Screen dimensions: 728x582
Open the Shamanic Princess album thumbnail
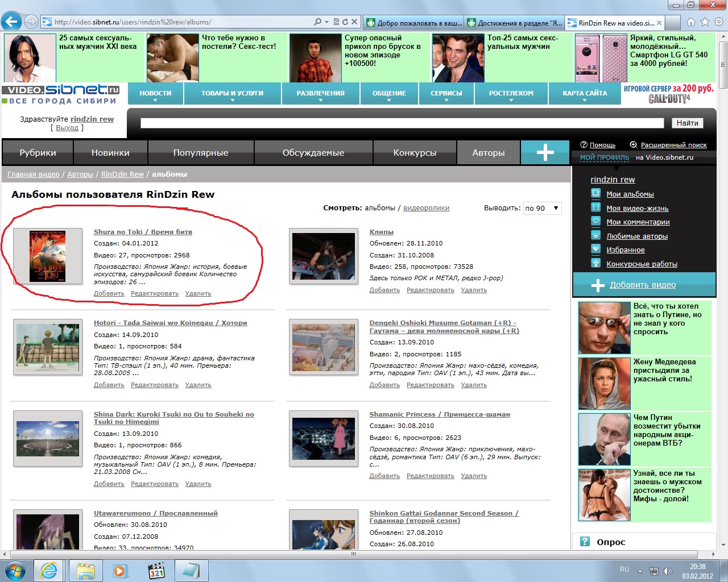pyautogui.click(x=324, y=439)
